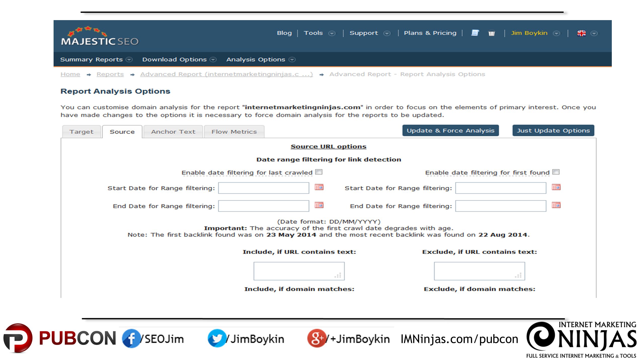The image size is (644, 362).
Task: Enable date filtering for last crawled
Action: coord(319,172)
